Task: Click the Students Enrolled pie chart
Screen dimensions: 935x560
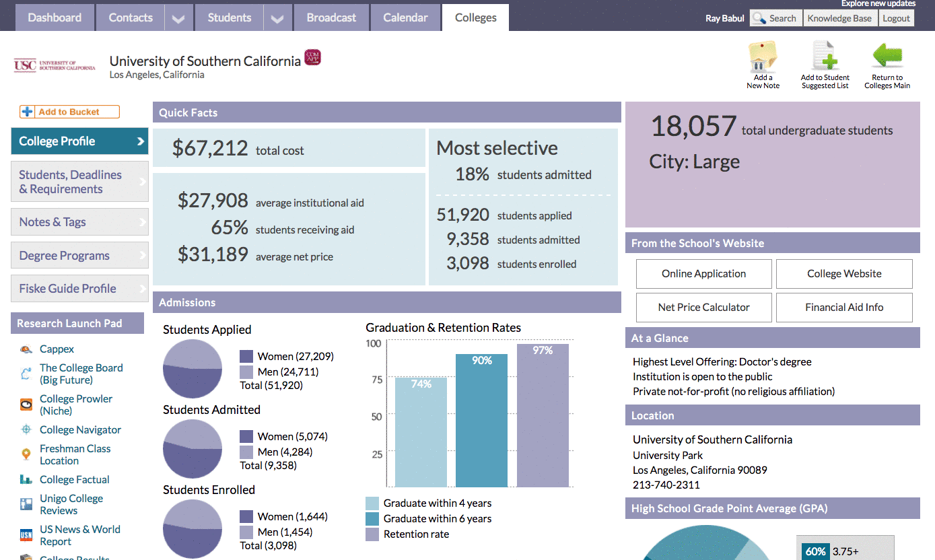Action: tap(193, 529)
